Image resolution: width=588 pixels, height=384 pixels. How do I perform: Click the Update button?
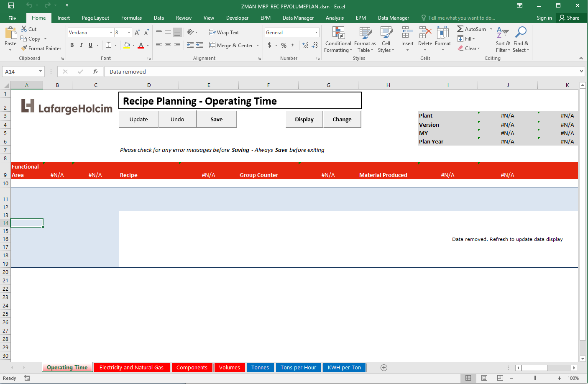pyautogui.click(x=138, y=119)
